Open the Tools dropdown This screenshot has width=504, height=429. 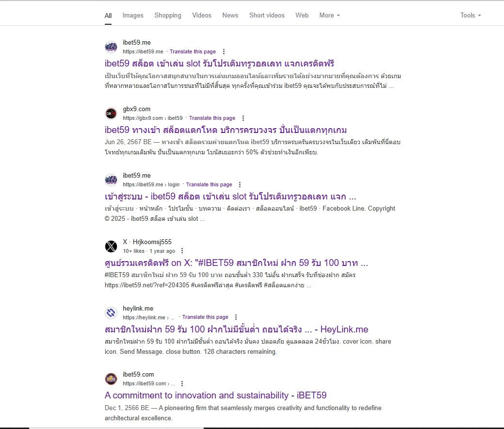(471, 16)
